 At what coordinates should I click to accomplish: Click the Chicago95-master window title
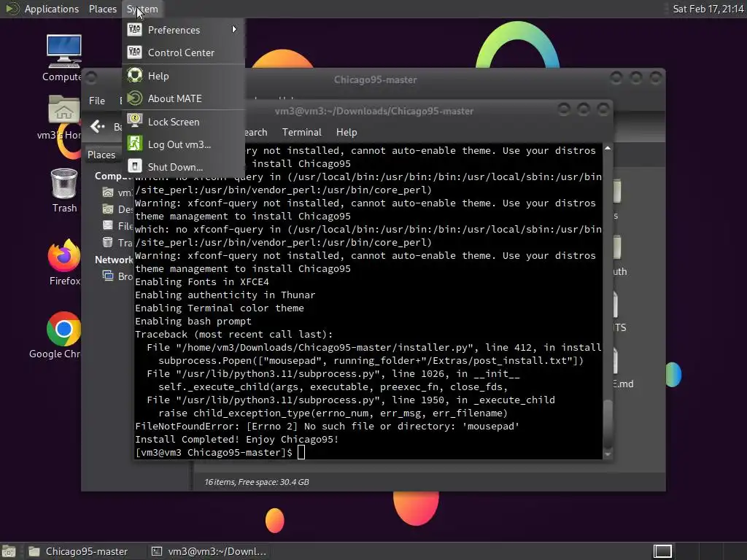click(x=376, y=79)
